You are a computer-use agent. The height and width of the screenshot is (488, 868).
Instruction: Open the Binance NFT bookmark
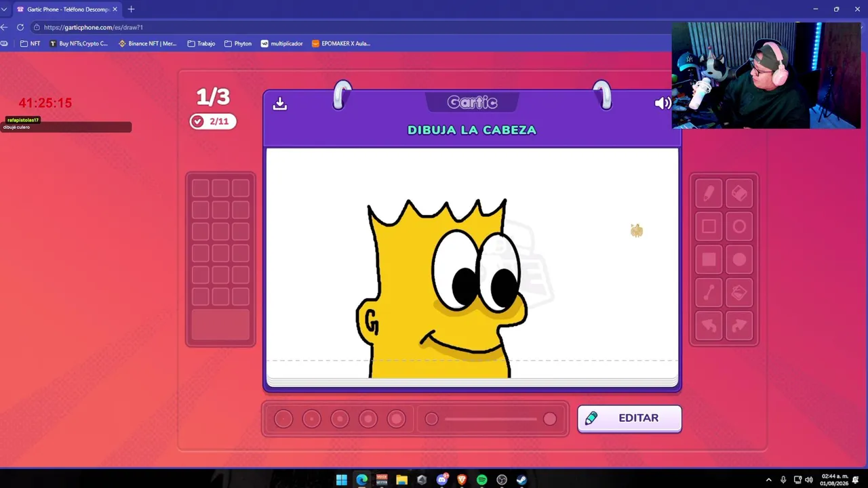[147, 43]
